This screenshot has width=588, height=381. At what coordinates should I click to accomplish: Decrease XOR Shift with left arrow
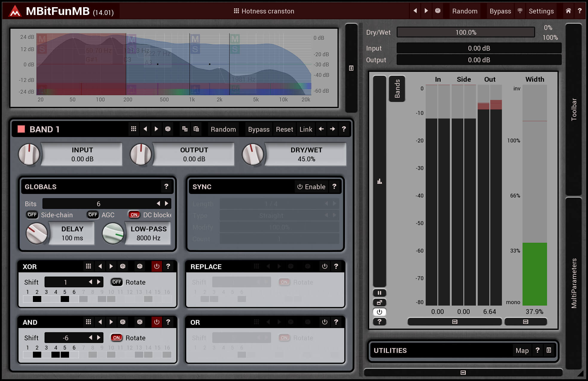(x=90, y=282)
